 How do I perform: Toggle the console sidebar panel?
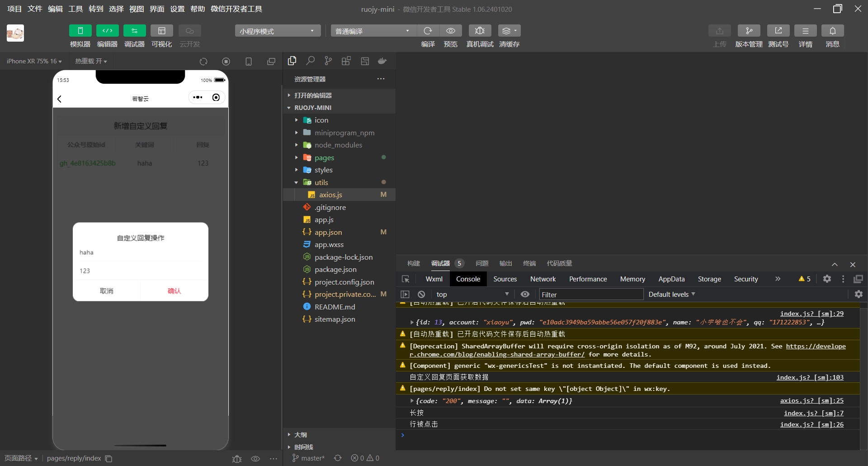coord(405,294)
